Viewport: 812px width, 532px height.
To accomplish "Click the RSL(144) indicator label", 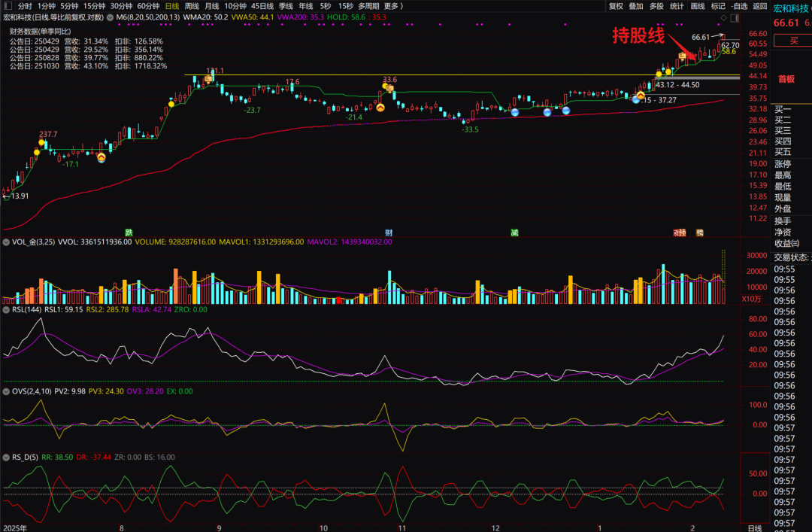I will click(26, 309).
